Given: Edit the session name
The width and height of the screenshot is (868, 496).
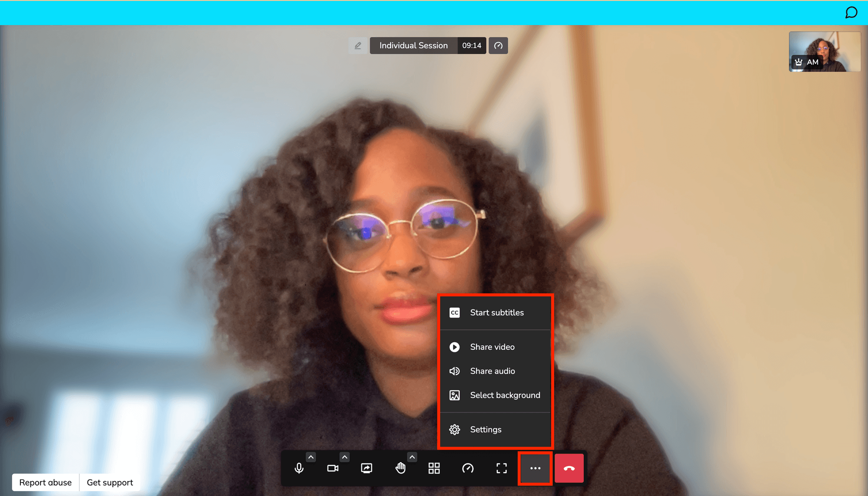Looking at the screenshot, I should 358,46.
